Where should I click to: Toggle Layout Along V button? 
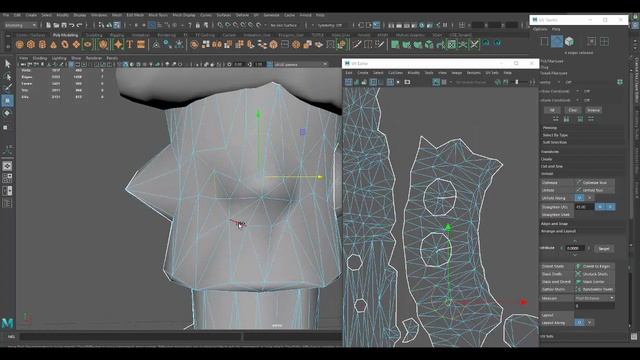(x=589, y=322)
